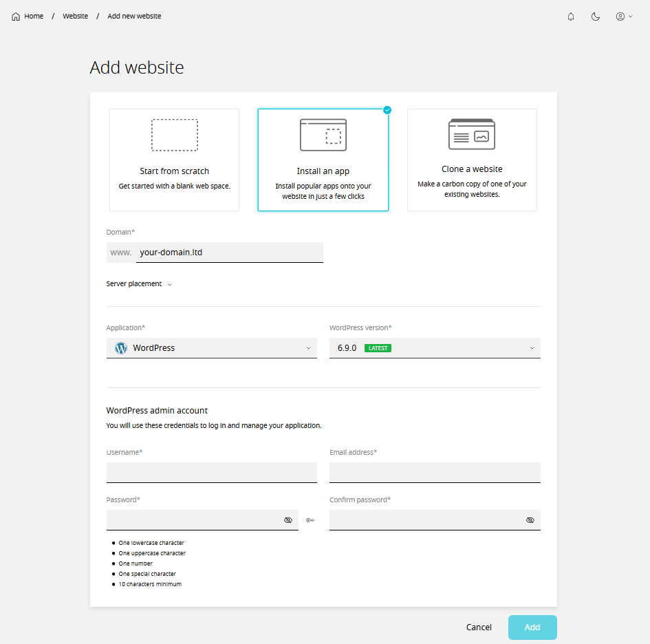650x644 pixels.
Task: Select the Start from scratch option
Action: (175, 160)
